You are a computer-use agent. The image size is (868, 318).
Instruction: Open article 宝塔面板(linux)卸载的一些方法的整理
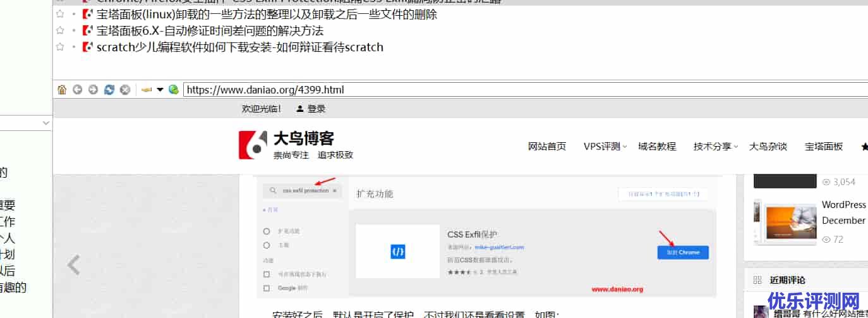pyautogui.click(x=267, y=14)
